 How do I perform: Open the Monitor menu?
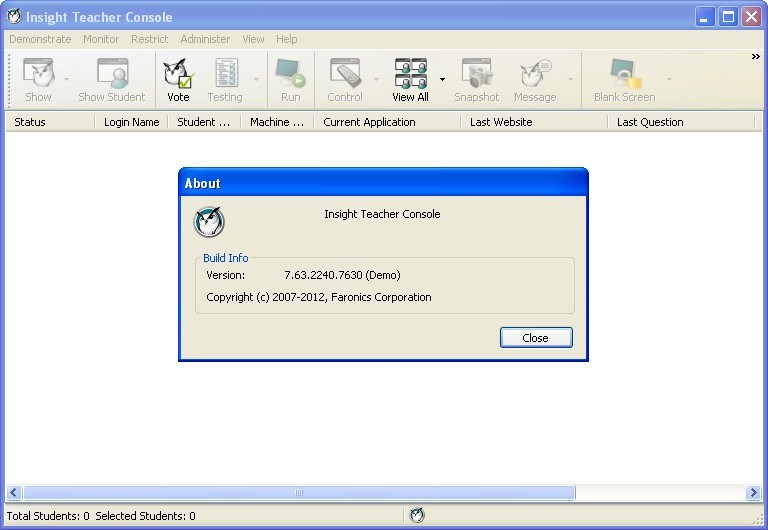[101, 39]
